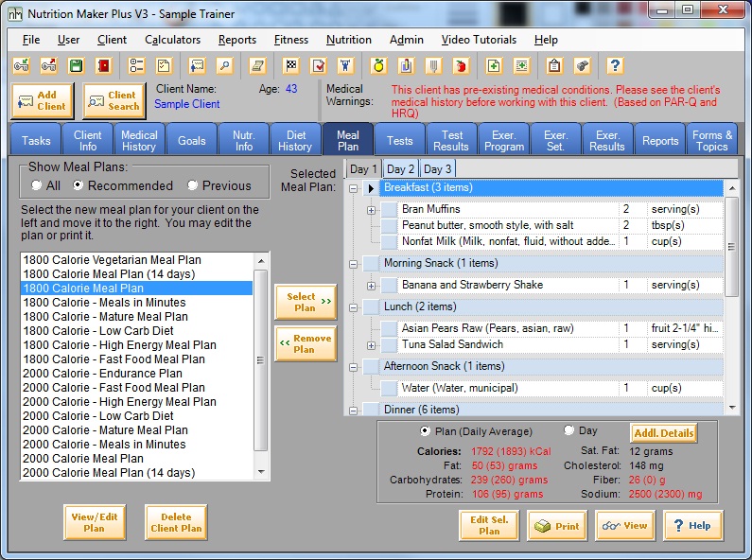752x560 pixels.
Task: Click the magnifying glass search icon
Action: 224,65
